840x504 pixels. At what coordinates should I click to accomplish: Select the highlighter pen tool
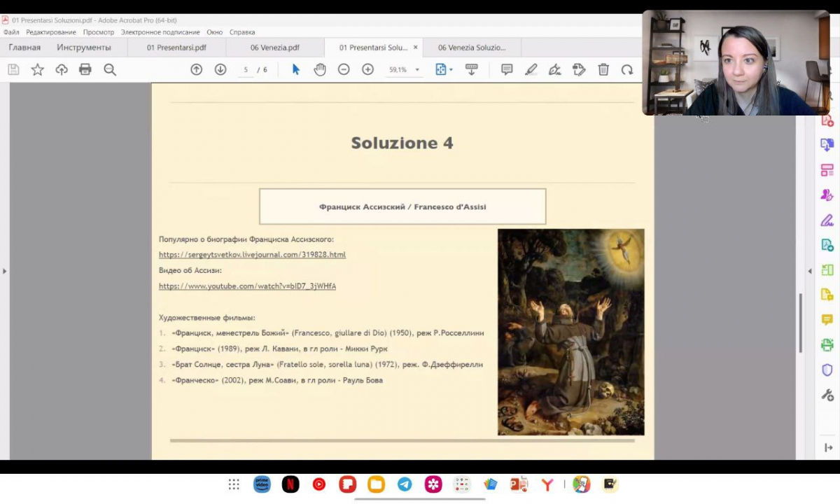click(x=531, y=69)
